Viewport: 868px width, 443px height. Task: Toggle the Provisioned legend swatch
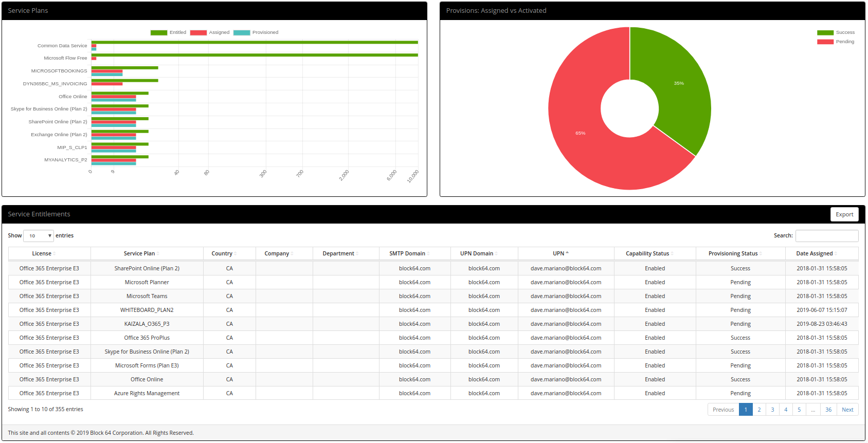tap(242, 33)
